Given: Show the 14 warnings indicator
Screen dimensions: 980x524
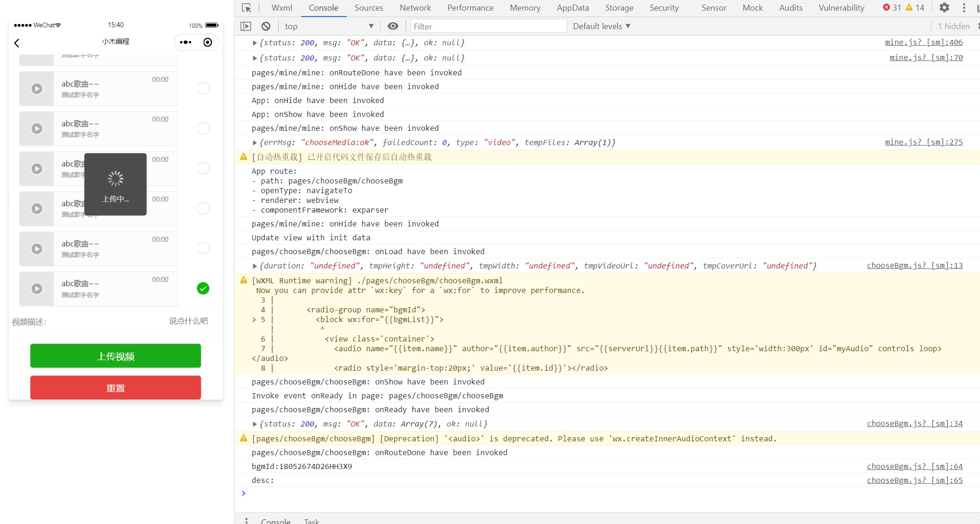Looking at the screenshot, I should [x=915, y=8].
